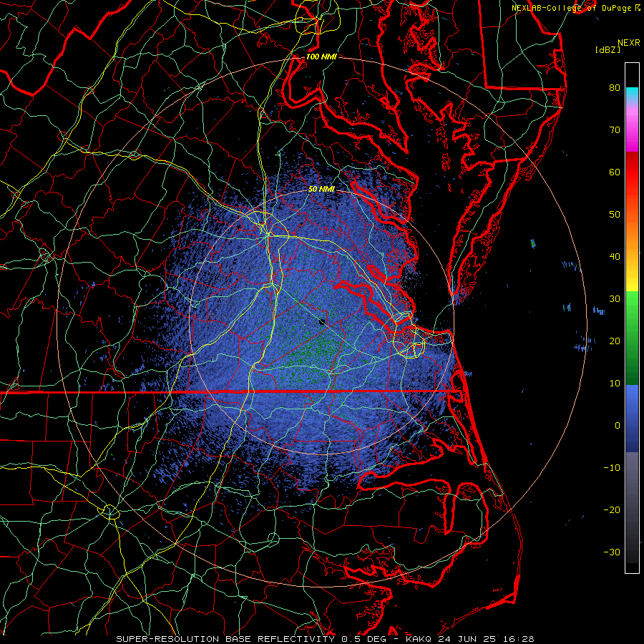The height and width of the screenshot is (644, 644).
Task: Click the KAKQ station identifier text
Action: click(419, 639)
